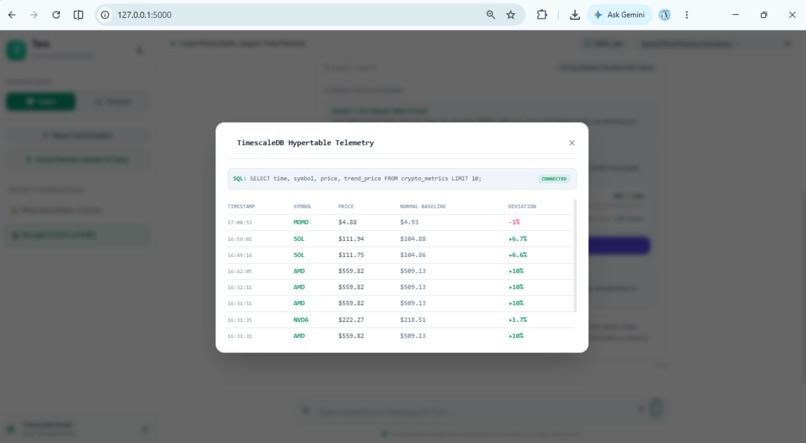Click the TimescaleDB Hypertable Telemetry title
The height and width of the screenshot is (443, 806).
pyautogui.click(x=305, y=143)
